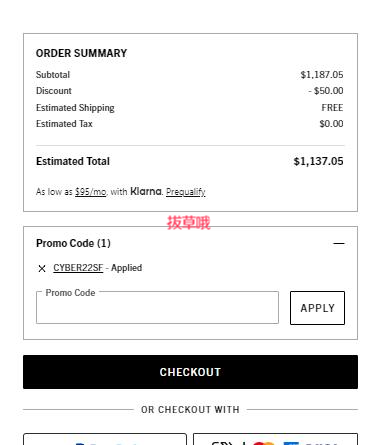Choose the PayPal checkout button
Viewport: 377px width, 445px height.
(x=105, y=439)
